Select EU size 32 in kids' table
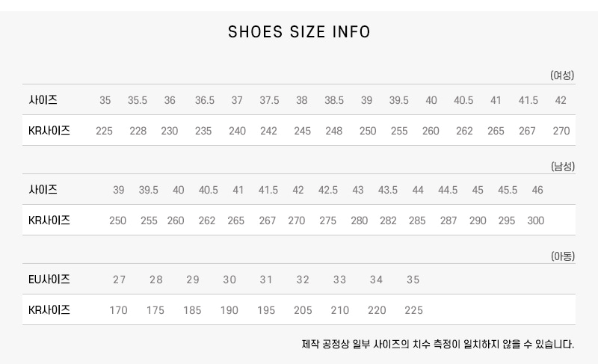This screenshot has width=598, height=364. click(303, 280)
